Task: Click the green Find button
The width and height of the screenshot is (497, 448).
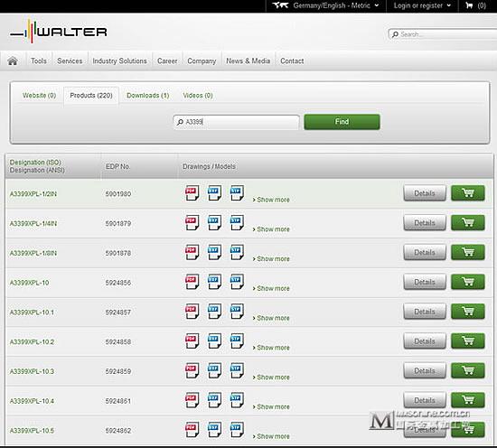Action: coord(342,122)
